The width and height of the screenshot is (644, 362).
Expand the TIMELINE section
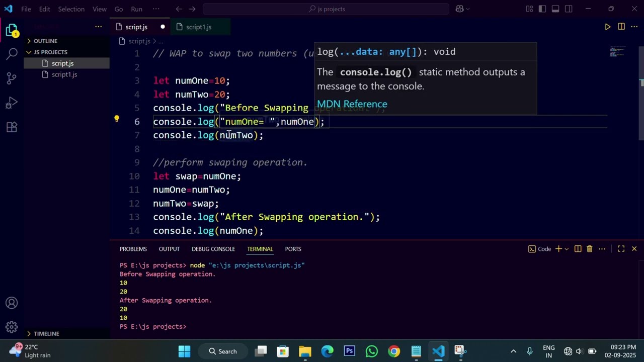(x=66, y=333)
